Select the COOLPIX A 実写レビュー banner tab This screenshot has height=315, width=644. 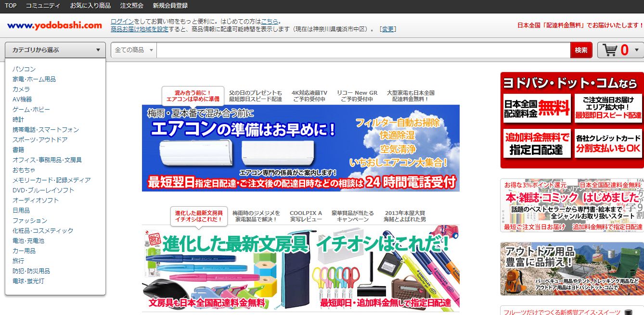click(x=306, y=216)
